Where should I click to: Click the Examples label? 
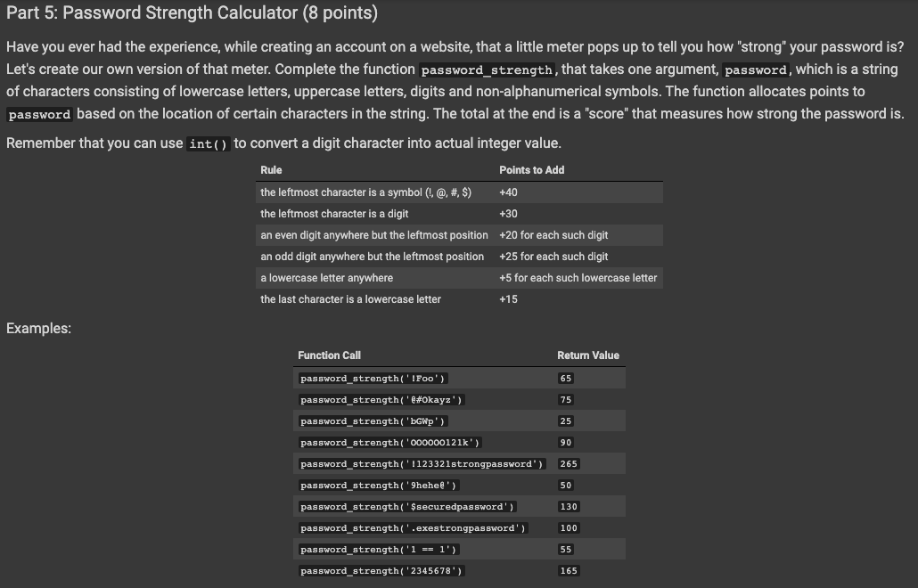pos(39,328)
